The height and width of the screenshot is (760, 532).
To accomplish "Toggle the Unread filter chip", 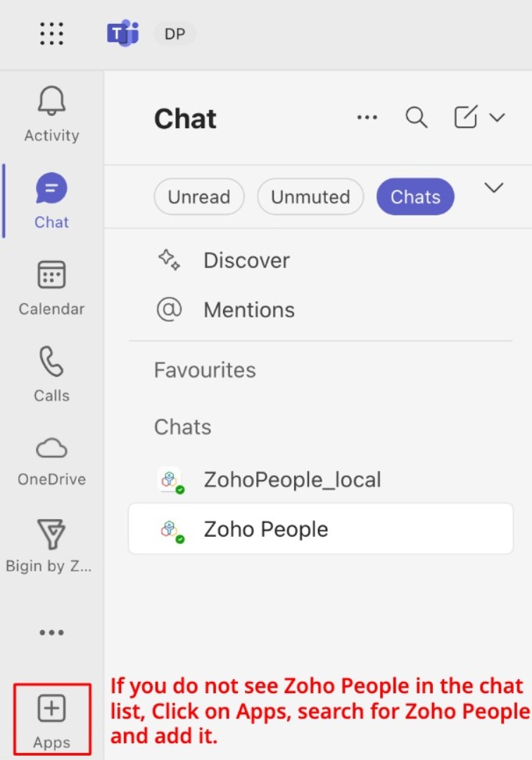I will (x=198, y=196).
